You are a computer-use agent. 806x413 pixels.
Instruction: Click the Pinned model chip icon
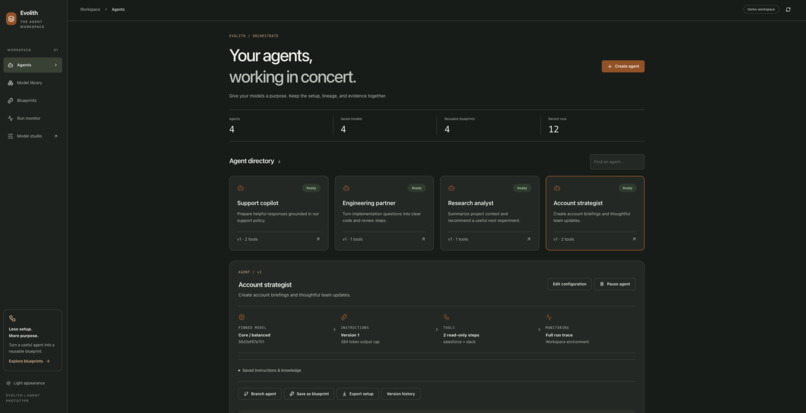242,317
